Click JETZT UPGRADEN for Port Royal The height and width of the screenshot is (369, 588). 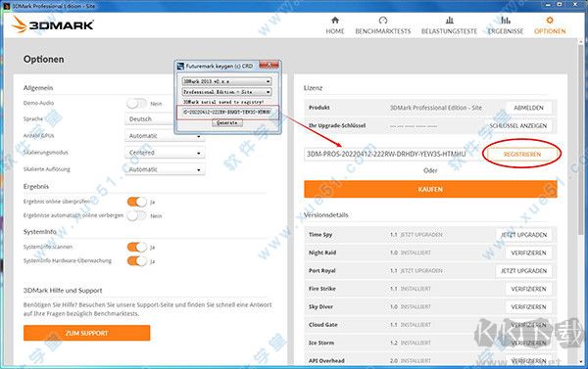(x=523, y=271)
